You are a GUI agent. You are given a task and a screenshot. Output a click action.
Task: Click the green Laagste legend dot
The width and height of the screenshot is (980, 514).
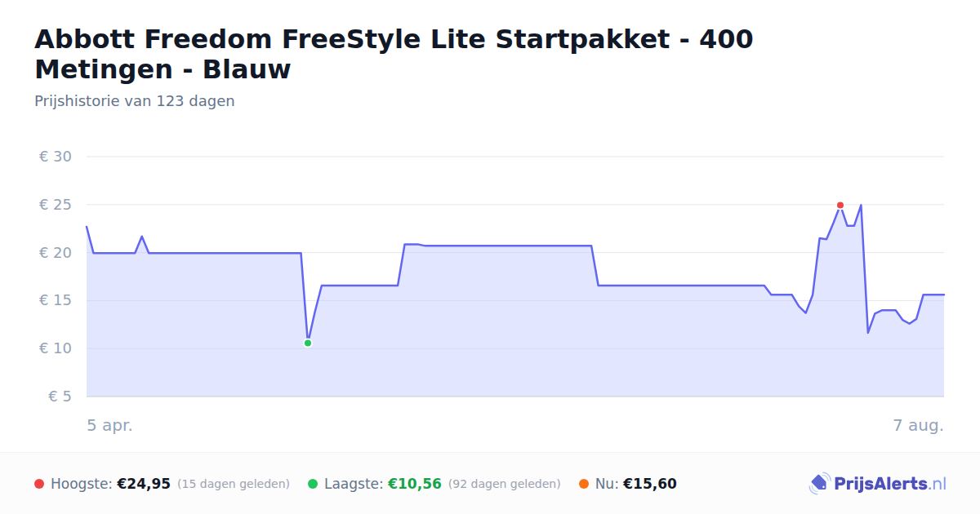pyautogui.click(x=313, y=484)
